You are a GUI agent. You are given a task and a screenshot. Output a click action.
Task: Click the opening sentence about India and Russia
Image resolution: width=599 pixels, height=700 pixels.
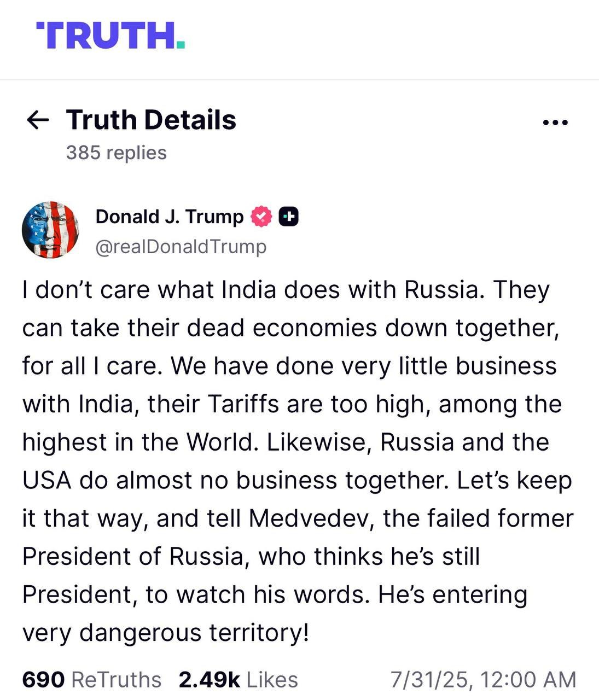(253, 290)
